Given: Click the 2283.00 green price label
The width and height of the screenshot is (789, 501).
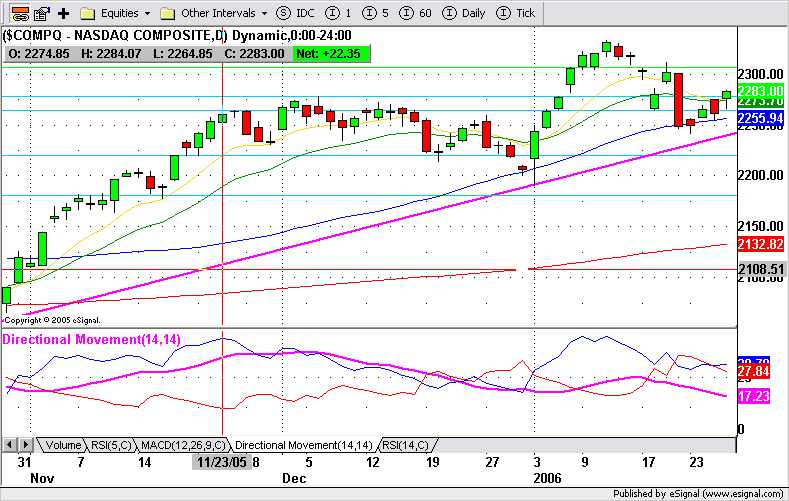Looking at the screenshot, I should coord(760,91).
